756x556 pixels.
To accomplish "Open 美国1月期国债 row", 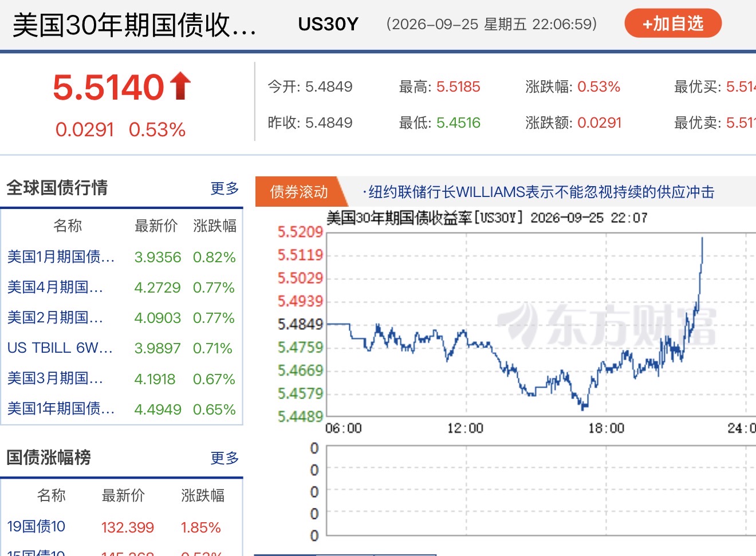I will coord(122,257).
